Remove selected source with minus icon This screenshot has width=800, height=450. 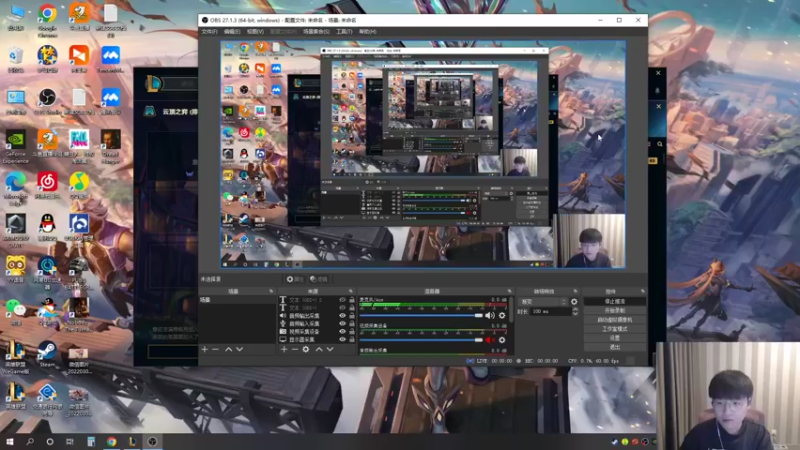pyautogui.click(x=295, y=349)
